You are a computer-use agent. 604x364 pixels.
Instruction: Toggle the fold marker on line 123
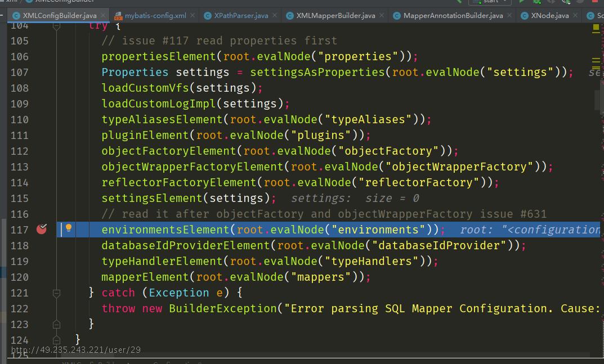tap(56, 324)
